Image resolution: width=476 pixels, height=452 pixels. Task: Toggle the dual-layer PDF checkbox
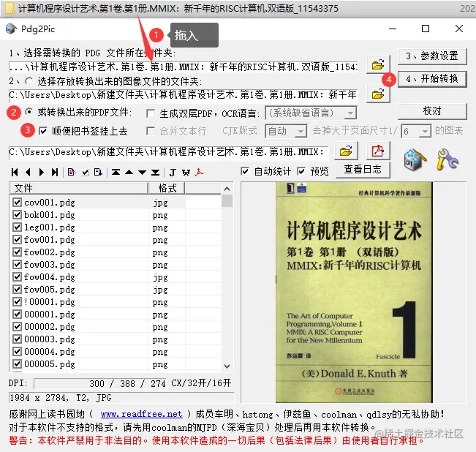pos(151,113)
